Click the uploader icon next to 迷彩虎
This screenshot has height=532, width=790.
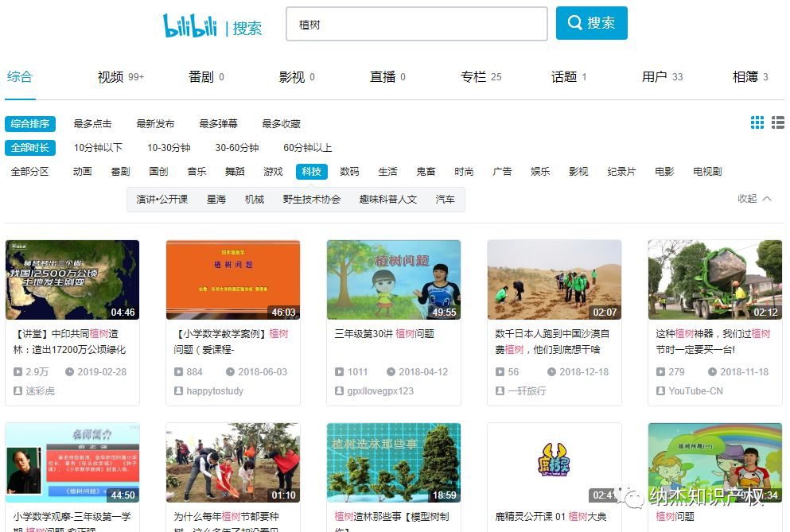click(18, 391)
